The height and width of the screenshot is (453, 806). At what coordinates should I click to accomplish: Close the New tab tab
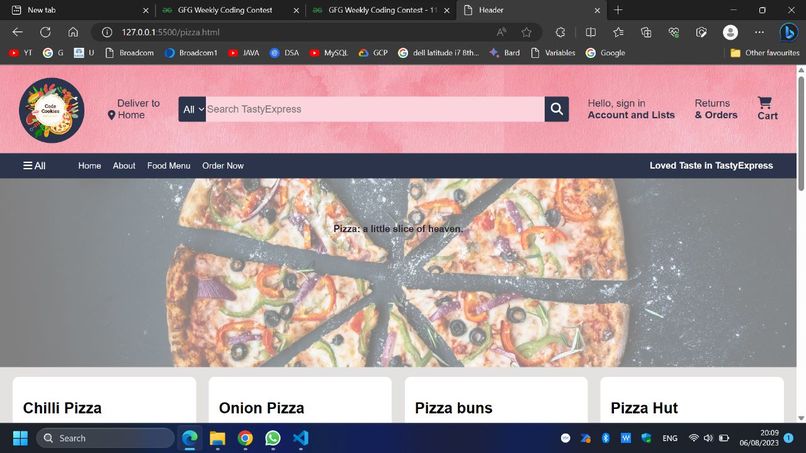click(145, 10)
